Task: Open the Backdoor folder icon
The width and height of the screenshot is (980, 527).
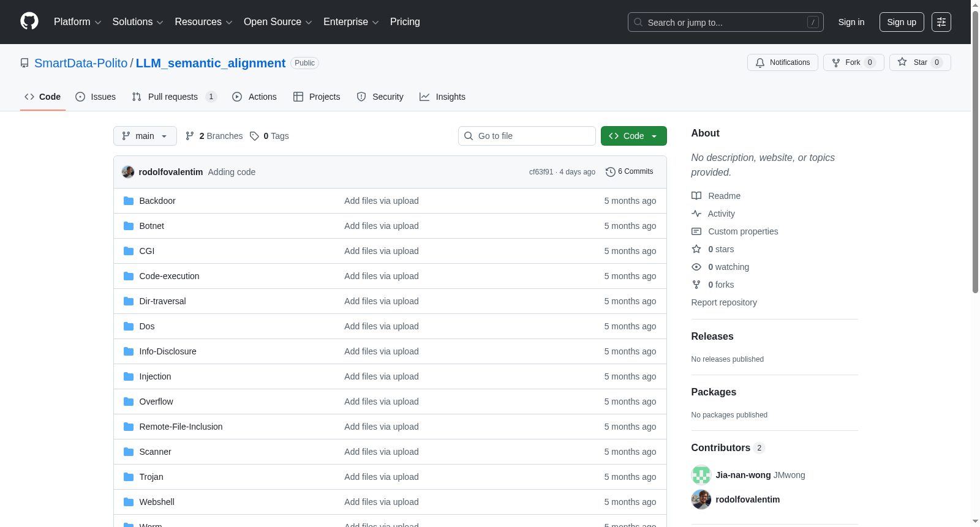Action: 129,201
